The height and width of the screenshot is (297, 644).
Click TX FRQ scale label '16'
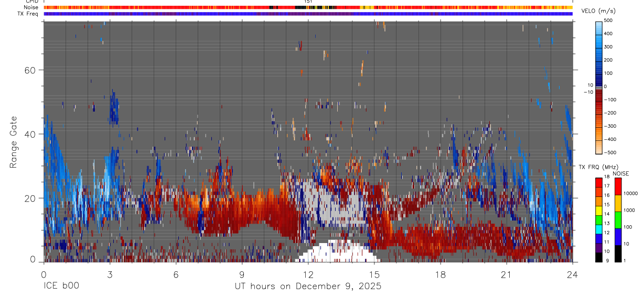pyautogui.click(x=607, y=195)
